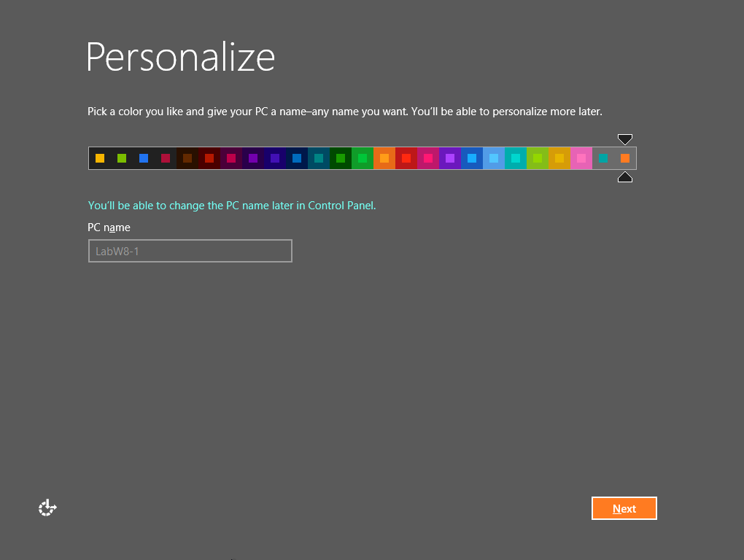The width and height of the screenshot is (744, 560).
Task: Click the 'PC name' label
Action: 109,227
